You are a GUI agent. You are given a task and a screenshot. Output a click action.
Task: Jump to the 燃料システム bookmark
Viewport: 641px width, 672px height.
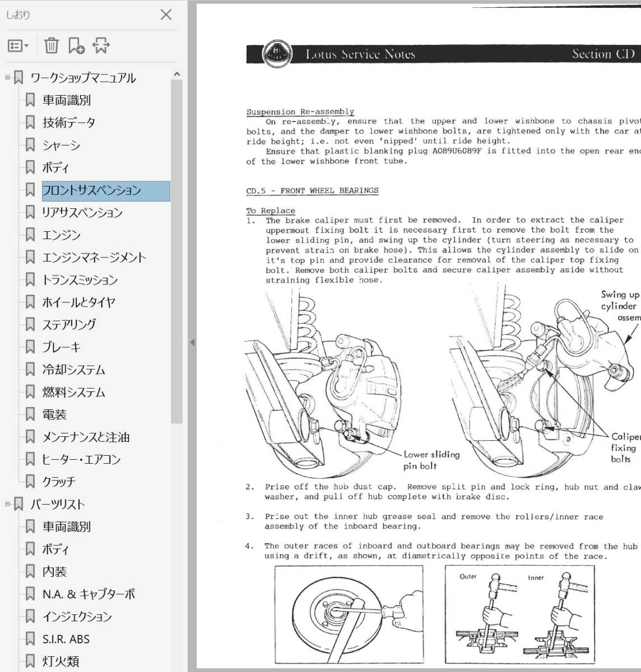[73, 392]
